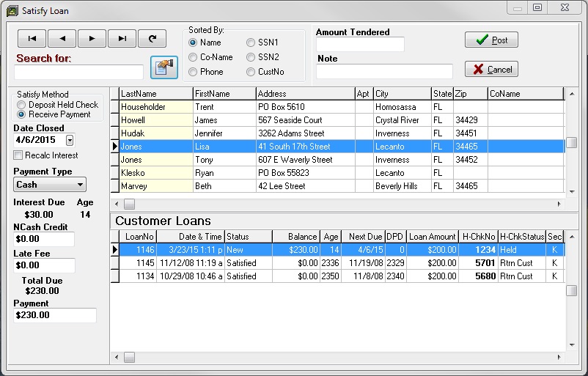Viewport: 588px width, 376px height.
Task: Click the Amount Tendered field
Action: 360,44
